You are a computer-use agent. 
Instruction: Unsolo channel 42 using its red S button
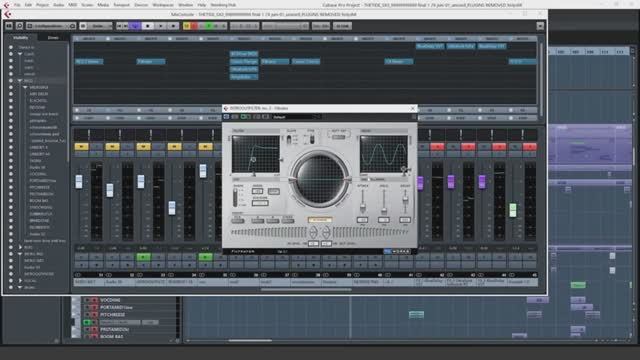click(437, 146)
